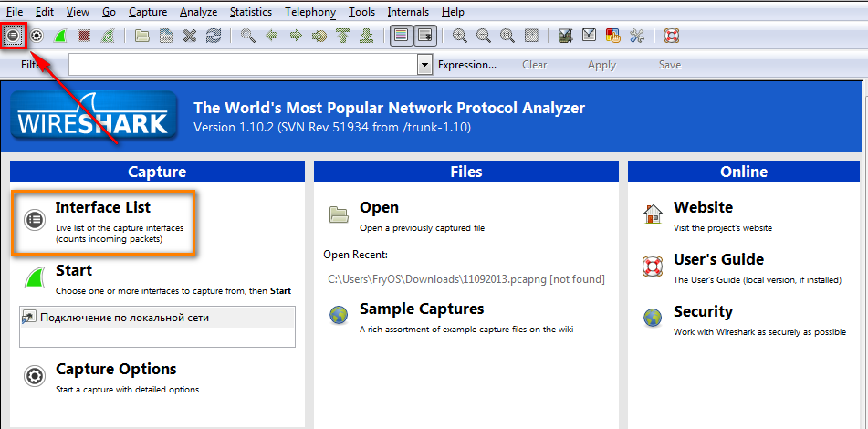This screenshot has height=429, width=868.
Task: Open the Telephony menu
Action: pyautogui.click(x=309, y=12)
